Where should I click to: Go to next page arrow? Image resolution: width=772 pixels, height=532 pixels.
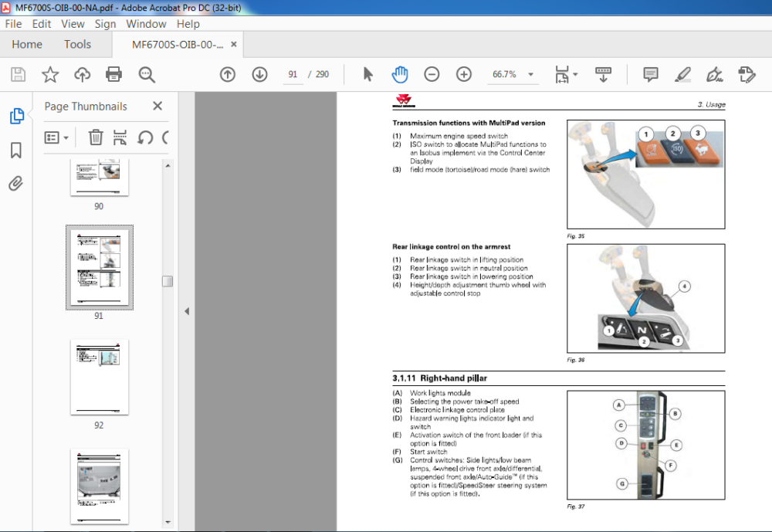[259, 74]
